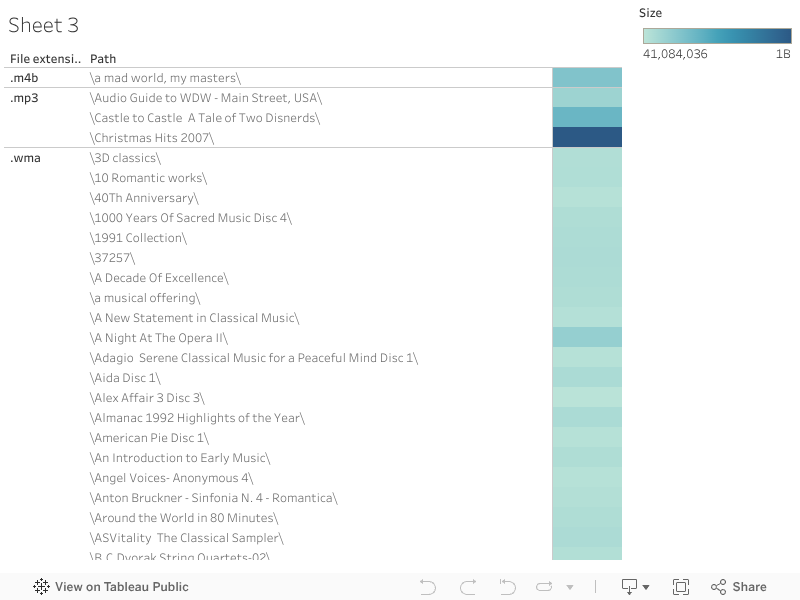Viewport: 800px width, 600px height.
Task: Click the Size color gradient legend
Action: point(716,36)
